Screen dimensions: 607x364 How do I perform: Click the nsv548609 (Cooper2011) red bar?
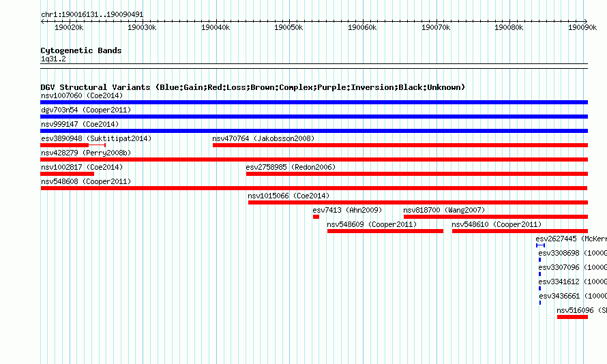[x=385, y=231]
